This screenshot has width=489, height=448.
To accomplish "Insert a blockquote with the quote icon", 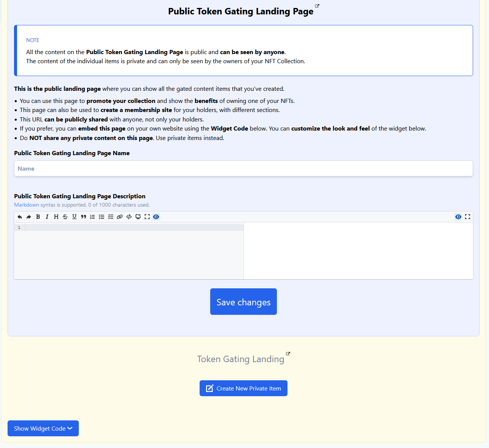I will click(83, 217).
